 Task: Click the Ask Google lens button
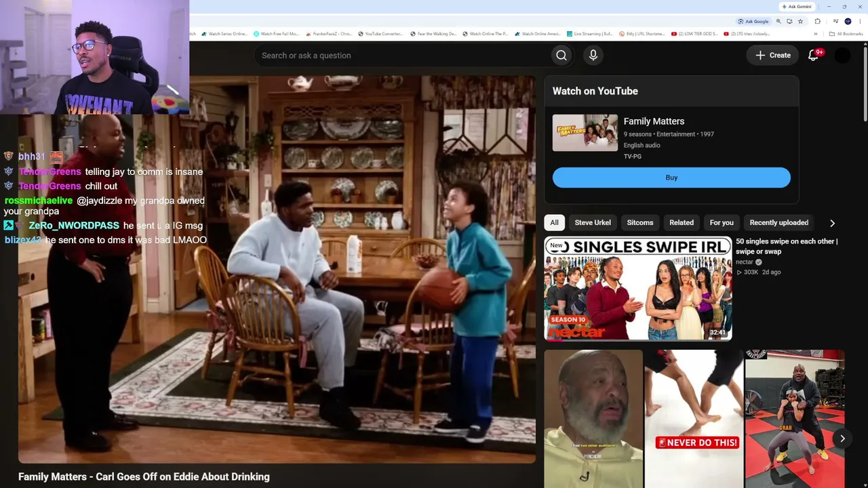click(x=753, y=21)
